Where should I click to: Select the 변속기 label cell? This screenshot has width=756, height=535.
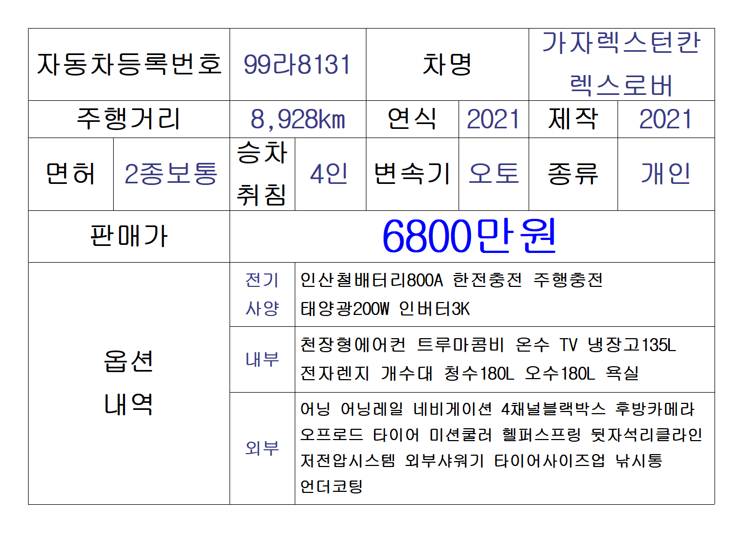tap(412, 174)
